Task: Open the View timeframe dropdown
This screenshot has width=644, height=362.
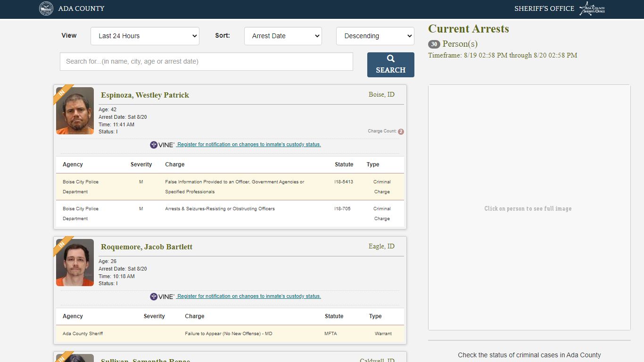Action: [145, 36]
